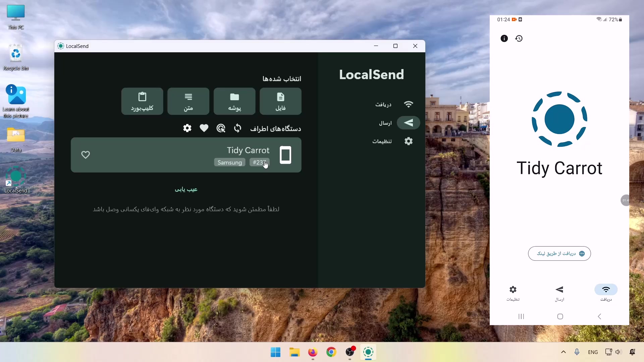Select This PC desktop icon
Screen dimensions: 644x362
[16, 17]
